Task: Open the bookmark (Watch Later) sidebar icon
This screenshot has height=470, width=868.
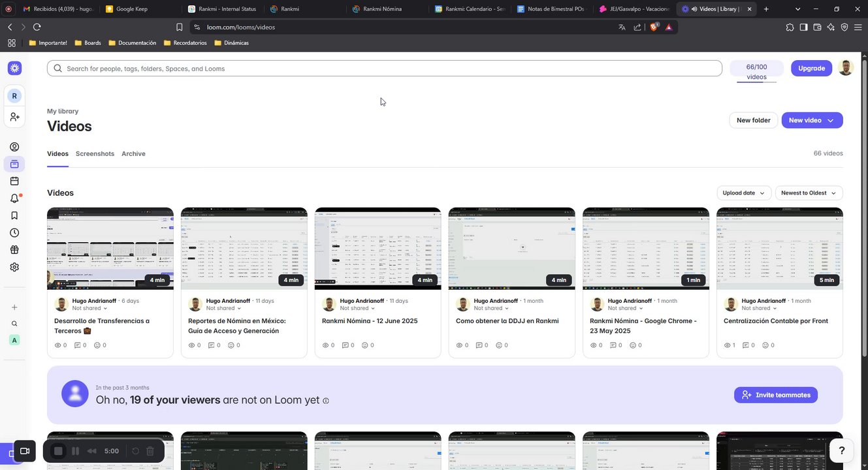Action: [x=14, y=215]
